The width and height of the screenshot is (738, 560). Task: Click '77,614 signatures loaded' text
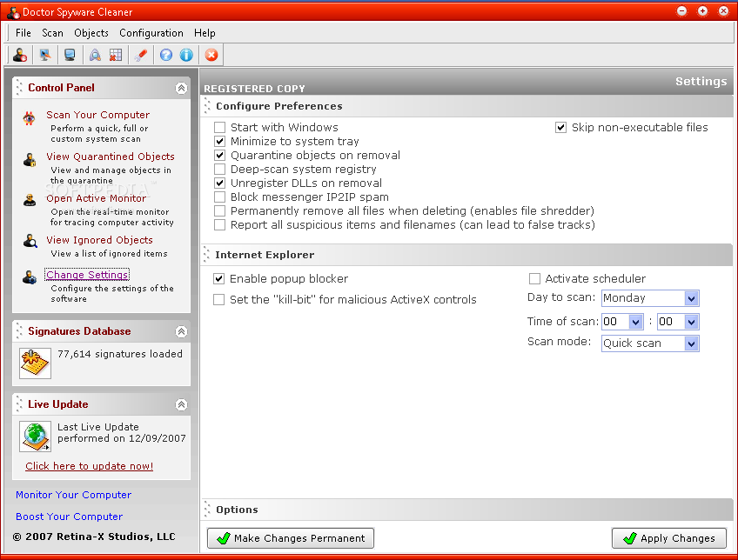point(120,354)
